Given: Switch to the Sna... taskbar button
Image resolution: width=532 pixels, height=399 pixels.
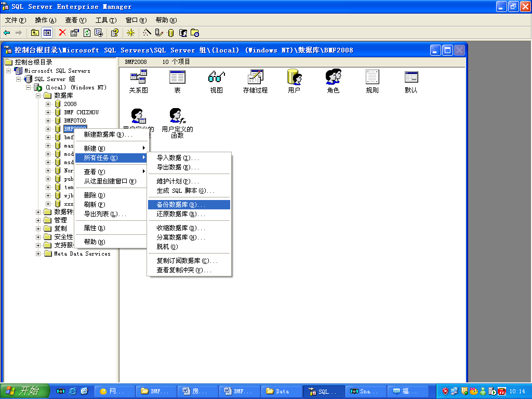Looking at the screenshot, I should [x=365, y=391].
